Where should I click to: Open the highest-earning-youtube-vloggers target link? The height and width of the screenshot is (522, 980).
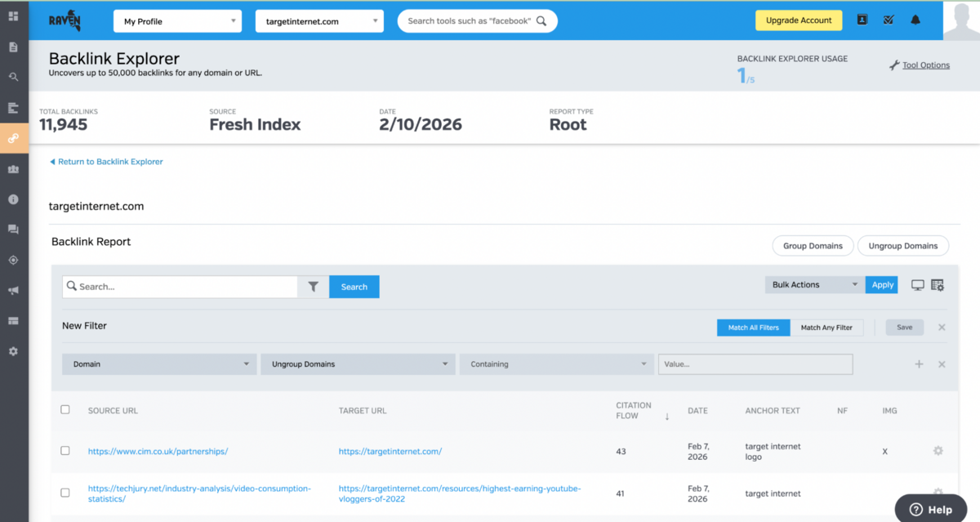tap(460, 493)
